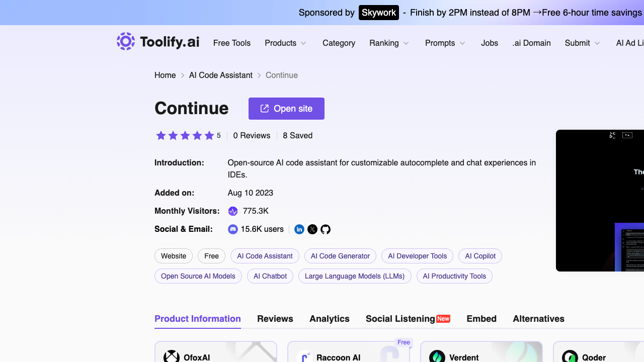Click the five-star rating
The image size is (644, 362).
pyautogui.click(x=185, y=136)
